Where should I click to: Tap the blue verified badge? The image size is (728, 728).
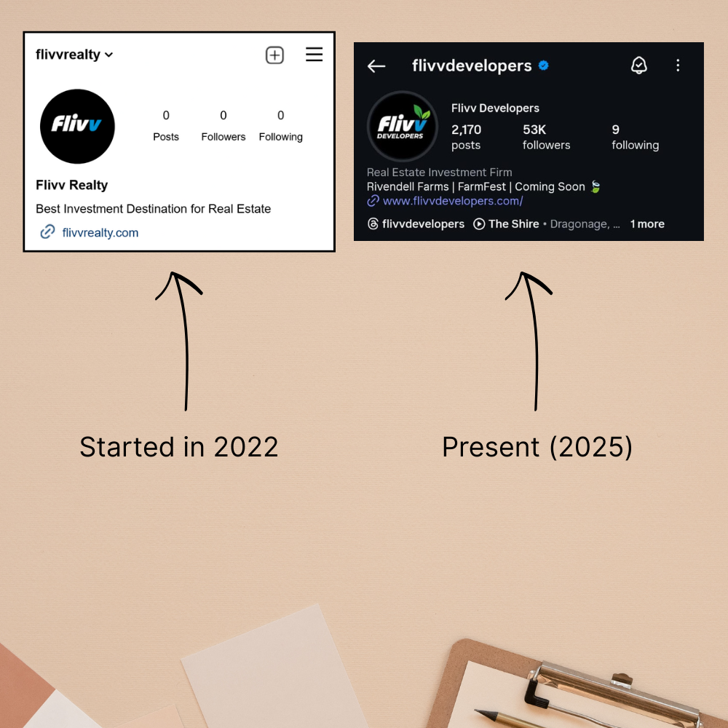543,66
